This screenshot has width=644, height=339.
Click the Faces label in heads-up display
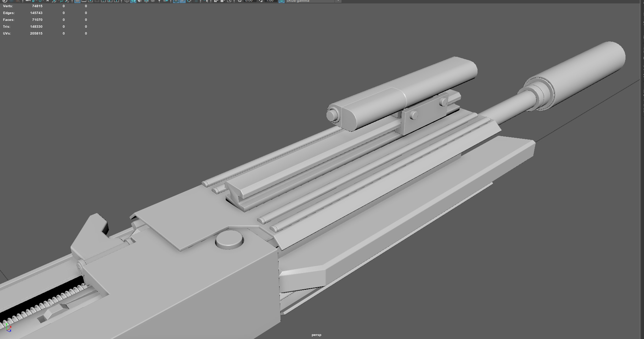[x=9, y=20]
